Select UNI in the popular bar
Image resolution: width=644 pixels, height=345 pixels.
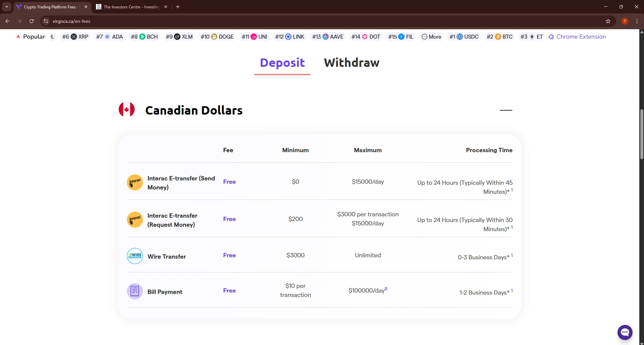click(x=254, y=37)
